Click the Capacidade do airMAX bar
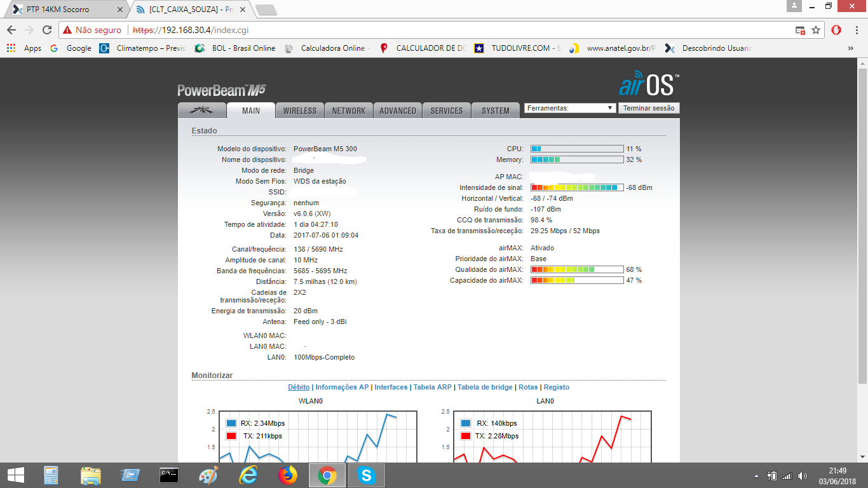Image resolution: width=868 pixels, height=488 pixels. 577,280
